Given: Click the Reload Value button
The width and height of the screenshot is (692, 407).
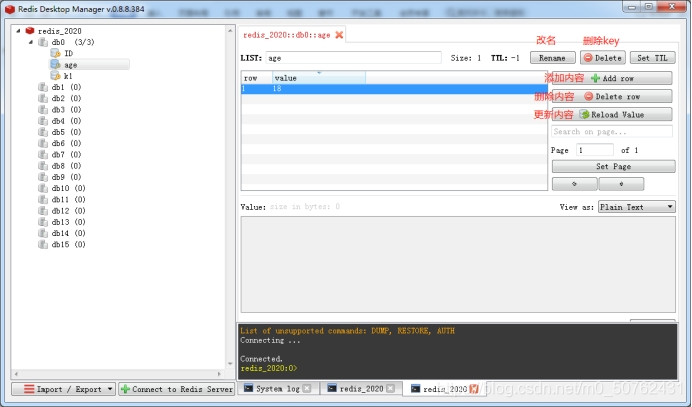Looking at the screenshot, I should click(612, 114).
